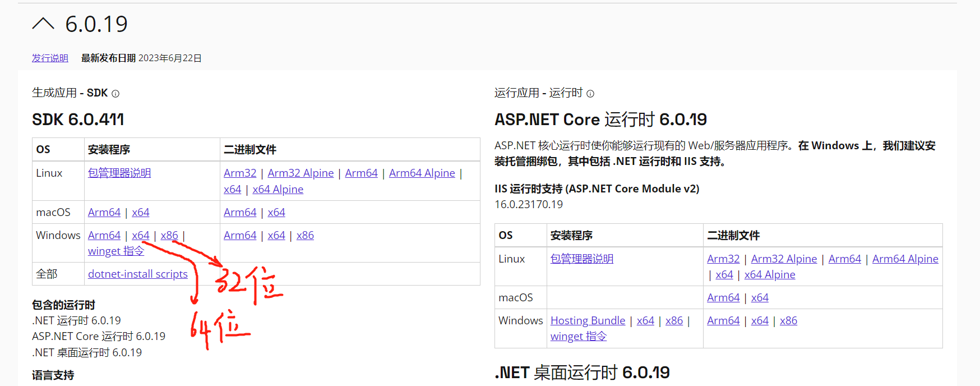The height and width of the screenshot is (386, 980).
Task: Select the SDK 6.0.411 heading text
Action: coord(78,120)
